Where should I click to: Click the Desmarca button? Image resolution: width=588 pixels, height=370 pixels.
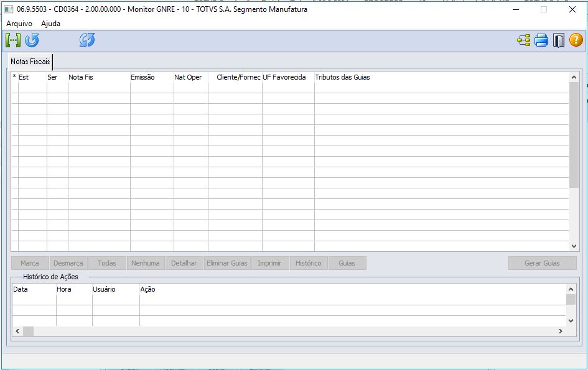click(68, 263)
